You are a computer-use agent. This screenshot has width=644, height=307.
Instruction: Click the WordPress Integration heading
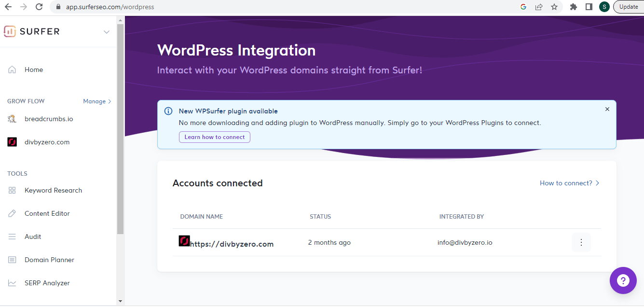pyautogui.click(x=236, y=50)
